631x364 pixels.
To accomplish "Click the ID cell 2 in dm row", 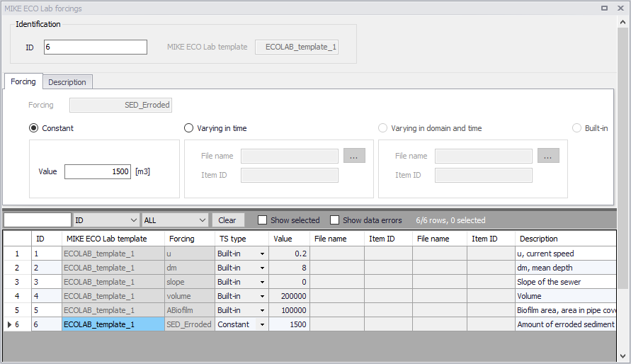I will coord(47,268).
